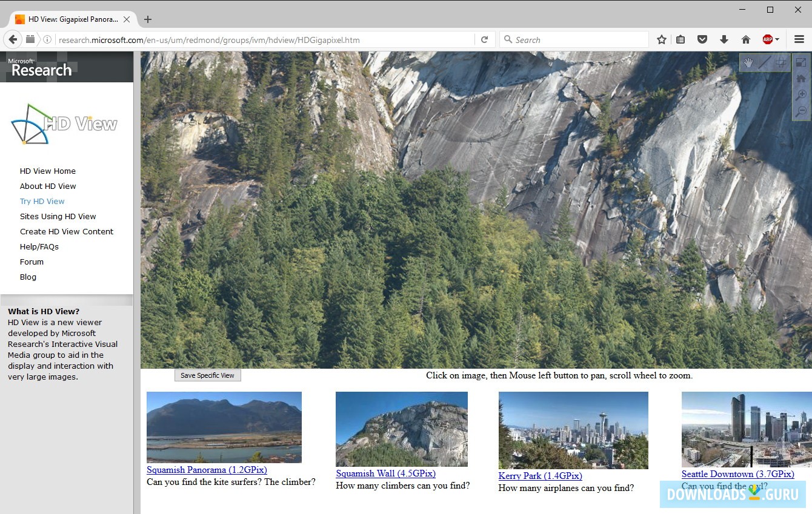Zoom in with the magnifier plus icon
The width and height of the screenshot is (812, 514).
click(801, 95)
